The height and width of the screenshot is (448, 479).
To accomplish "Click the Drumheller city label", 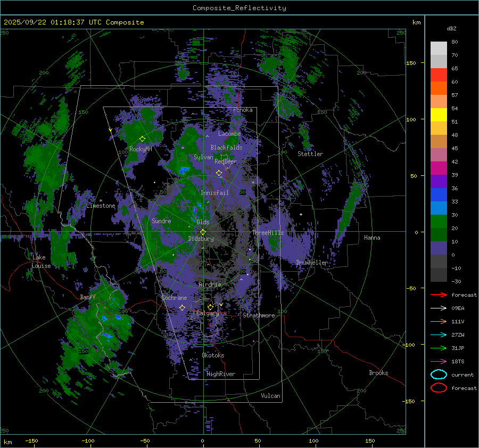I will [312, 263].
